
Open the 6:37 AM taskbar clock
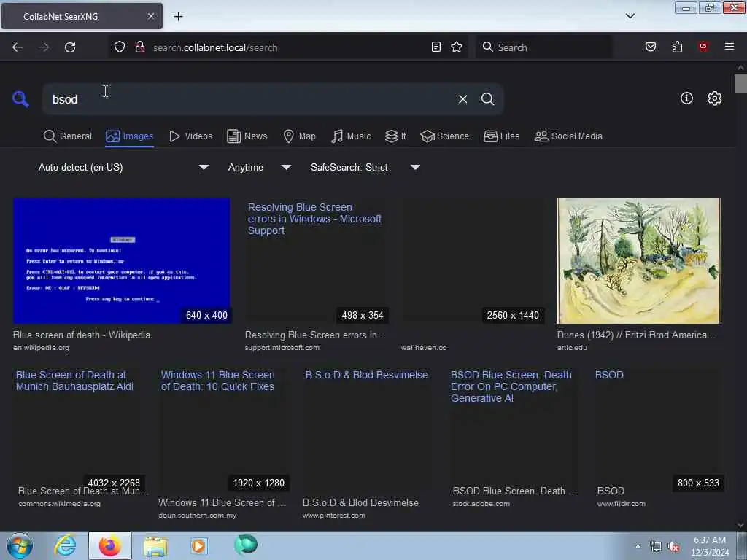pyautogui.click(x=709, y=546)
